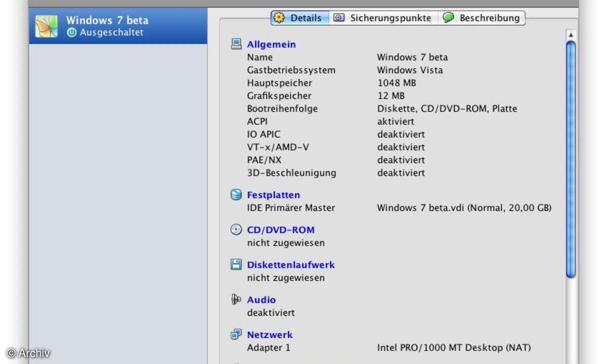Image resolution: width=607 pixels, height=364 pixels.
Task: Click the 'Name' label under Allgemein
Action: (259, 58)
